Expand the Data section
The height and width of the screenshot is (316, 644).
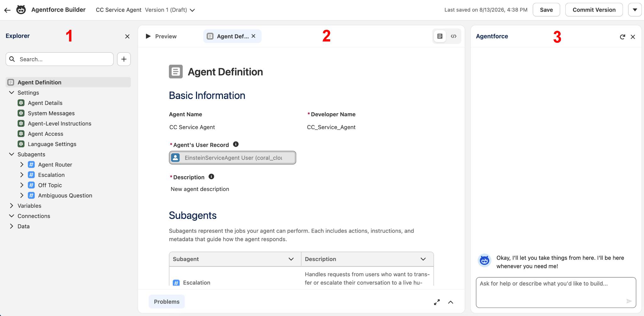[12, 226]
